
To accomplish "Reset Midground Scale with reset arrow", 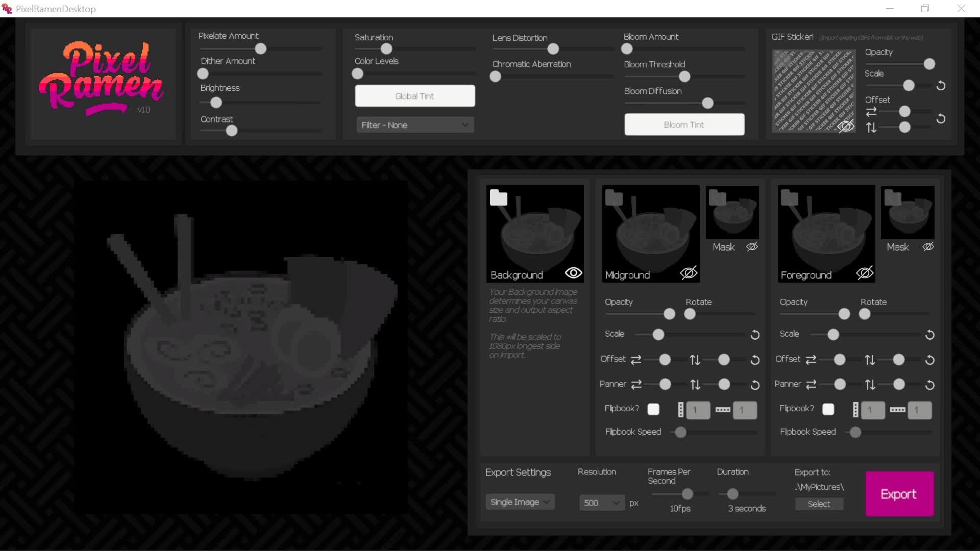I will click(x=755, y=335).
